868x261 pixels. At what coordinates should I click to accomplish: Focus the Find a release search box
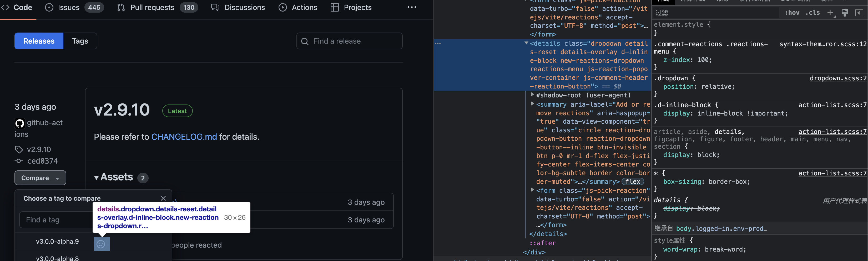[x=349, y=41]
